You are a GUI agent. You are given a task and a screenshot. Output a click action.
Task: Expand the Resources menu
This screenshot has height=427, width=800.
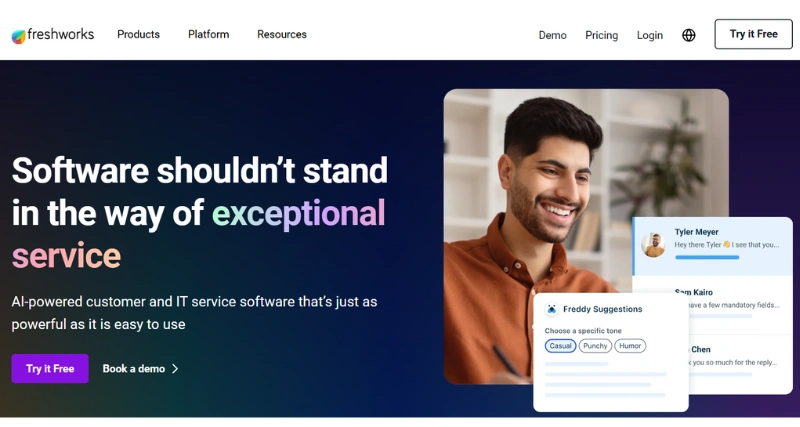(282, 34)
